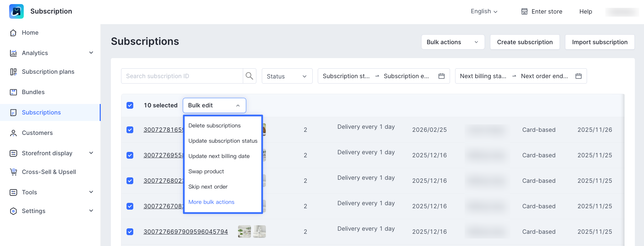
Task: Open the next billing date calendar icon
Action: click(x=578, y=76)
